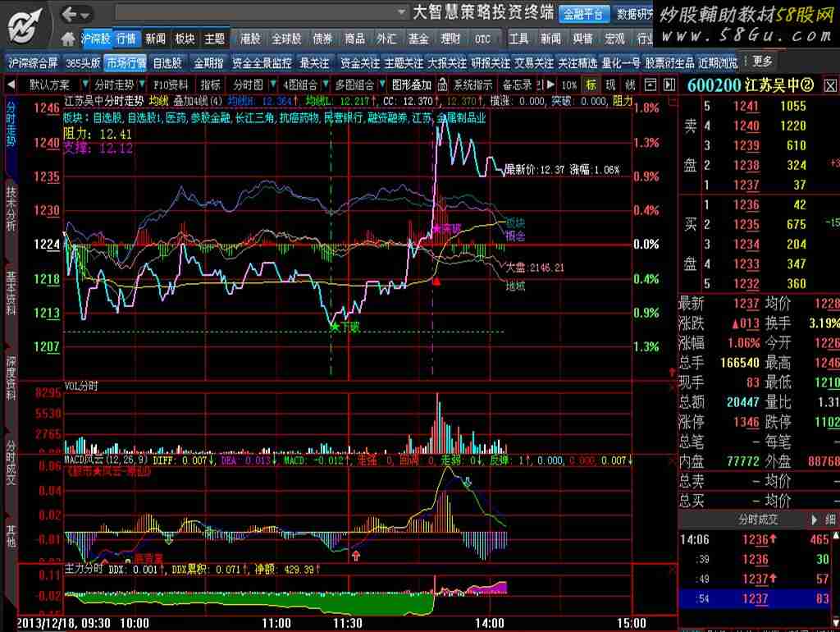This screenshot has width=840, height=632.
Task: Open the dropdown arrow after 4图组合
Action: pyautogui.click(x=325, y=85)
